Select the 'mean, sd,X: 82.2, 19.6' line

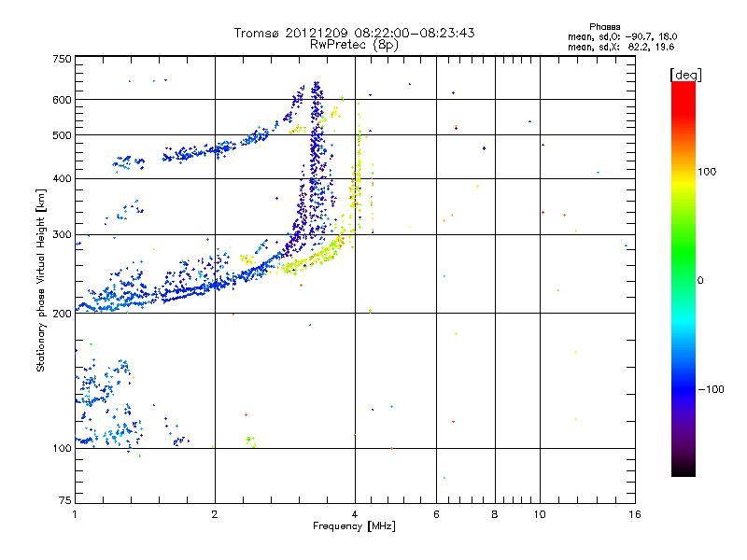click(x=621, y=47)
